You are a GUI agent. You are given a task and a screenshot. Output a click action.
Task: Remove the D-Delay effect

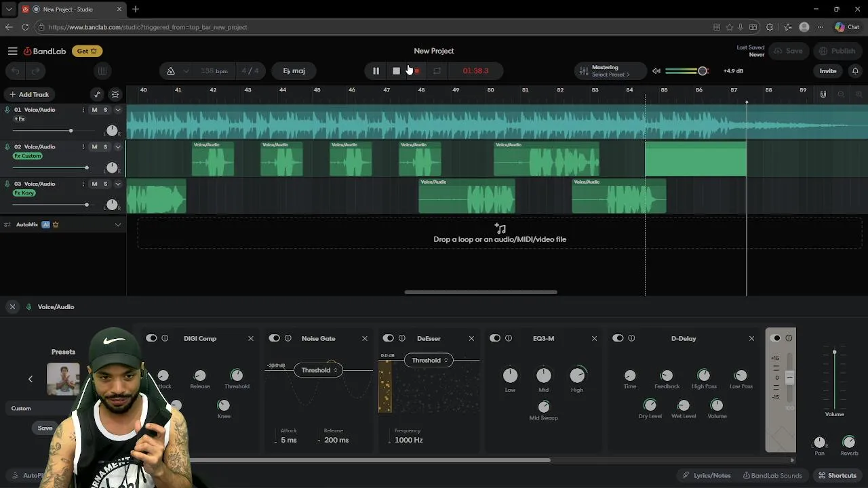pyautogui.click(x=751, y=338)
